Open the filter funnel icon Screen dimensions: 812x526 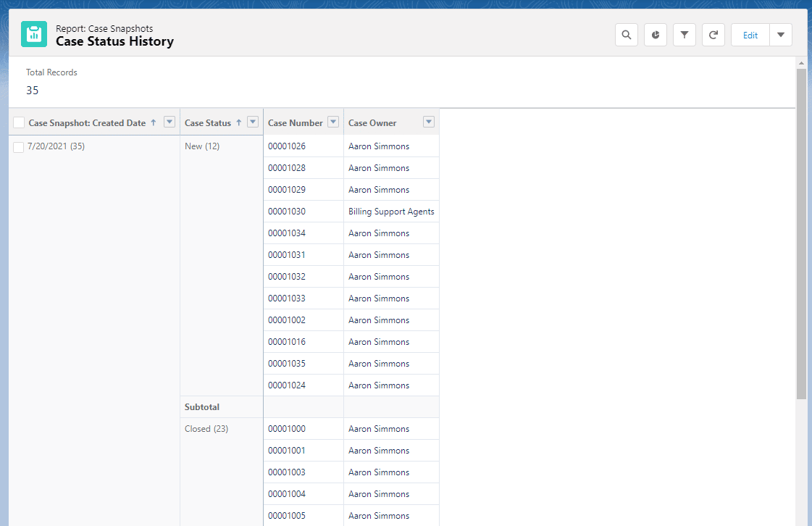[x=685, y=35]
